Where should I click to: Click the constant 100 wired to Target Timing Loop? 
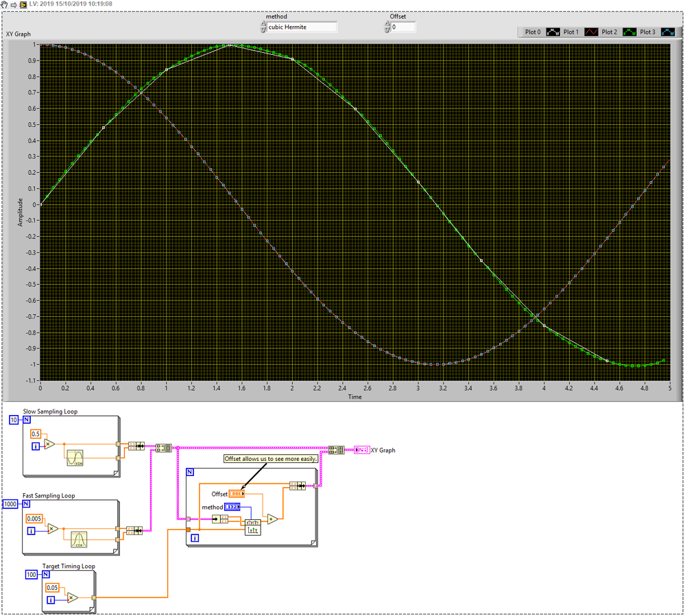pos(32,574)
